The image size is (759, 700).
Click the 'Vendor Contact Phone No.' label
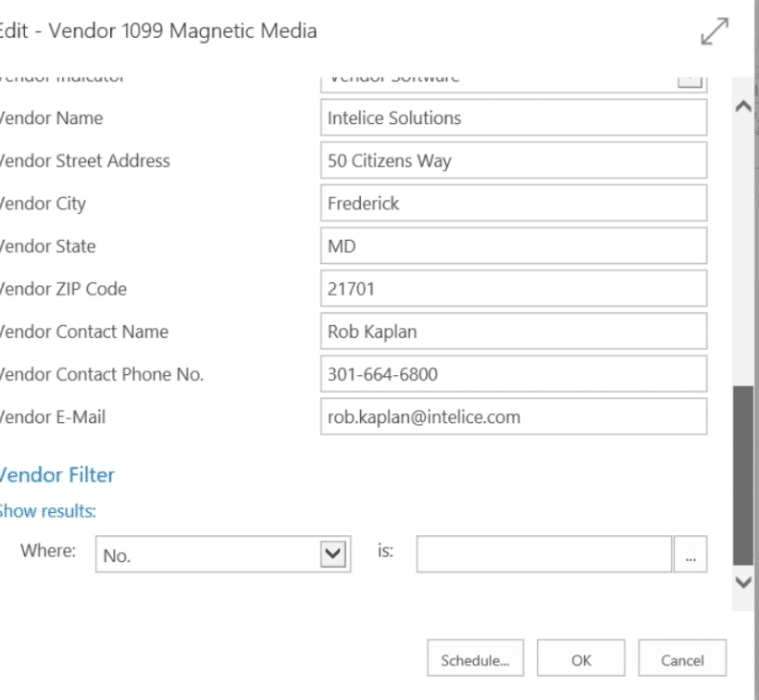[101, 374]
